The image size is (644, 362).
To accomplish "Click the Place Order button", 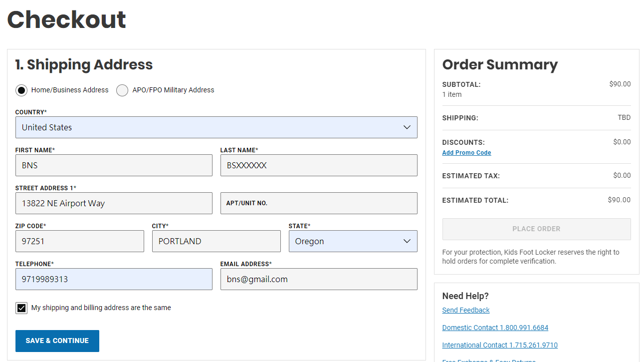I will pyautogui.click(x=536, y=229).
